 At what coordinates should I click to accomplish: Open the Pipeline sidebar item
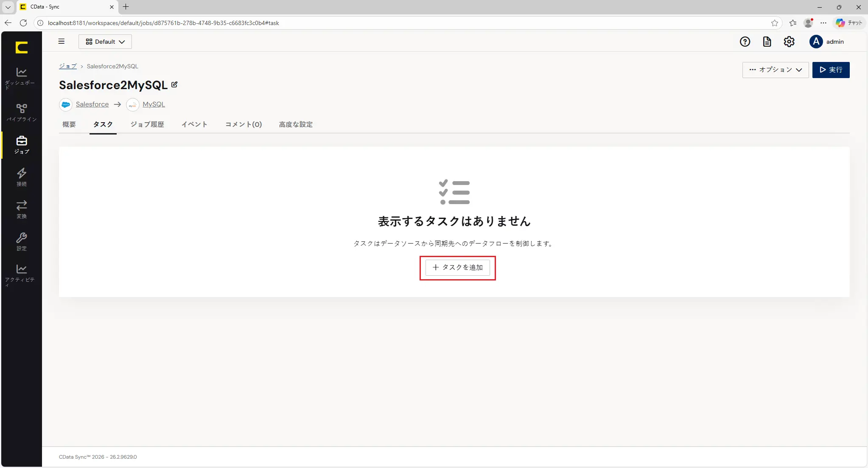click(21, 112)
